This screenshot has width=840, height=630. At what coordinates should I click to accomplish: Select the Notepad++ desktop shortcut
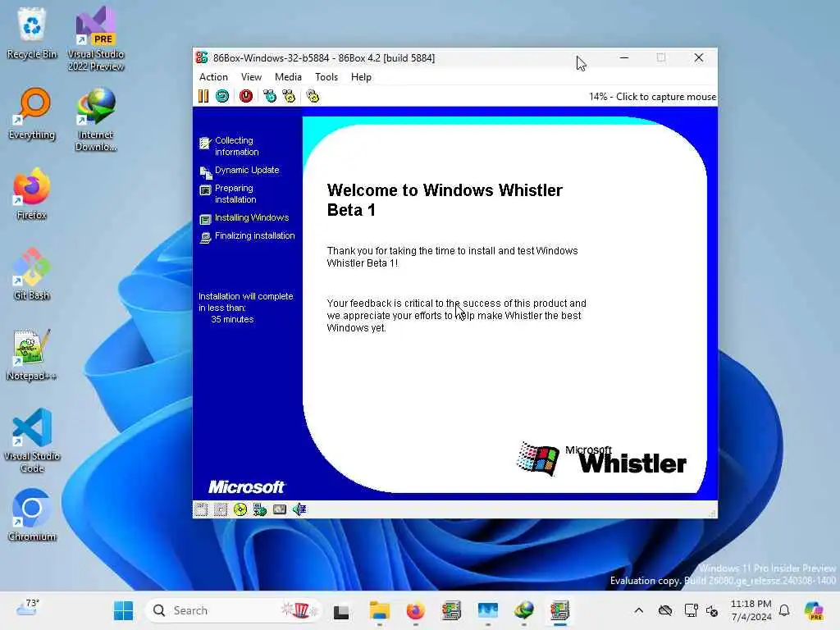(x=32, y=354)
